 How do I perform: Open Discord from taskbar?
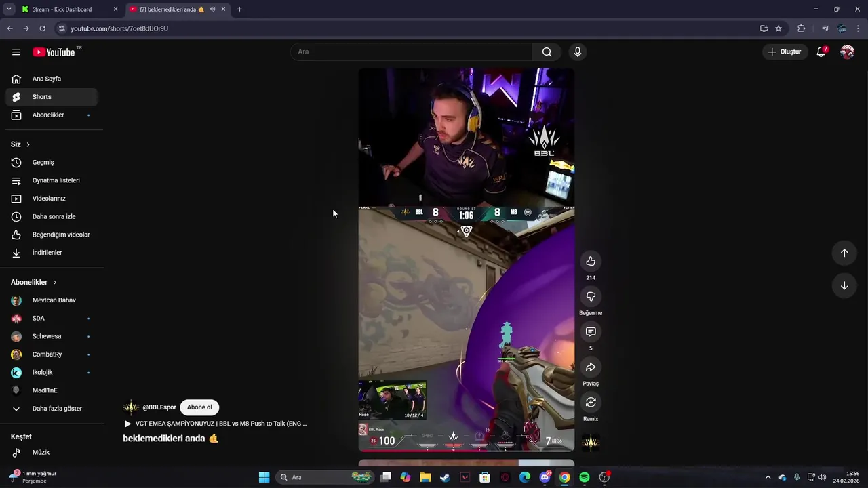coord(545,477)
